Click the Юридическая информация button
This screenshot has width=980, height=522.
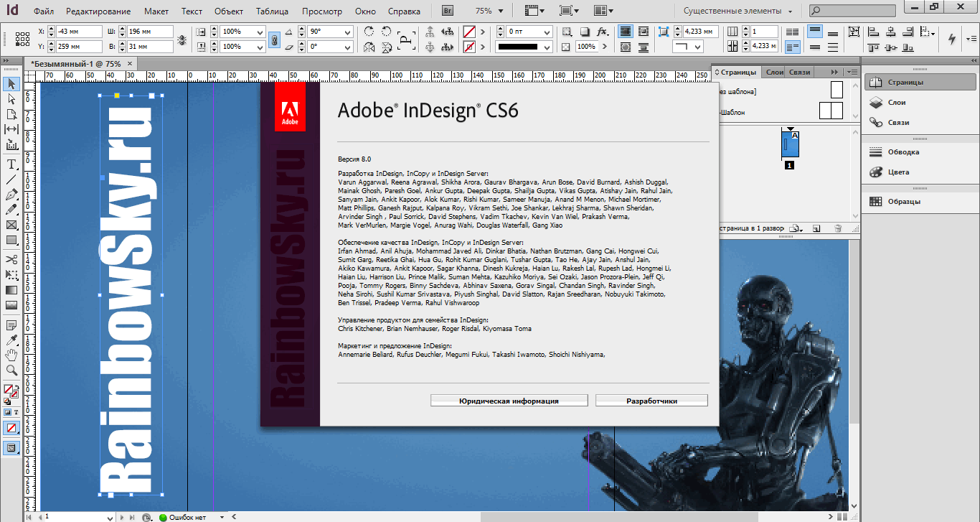pos(509,401)
